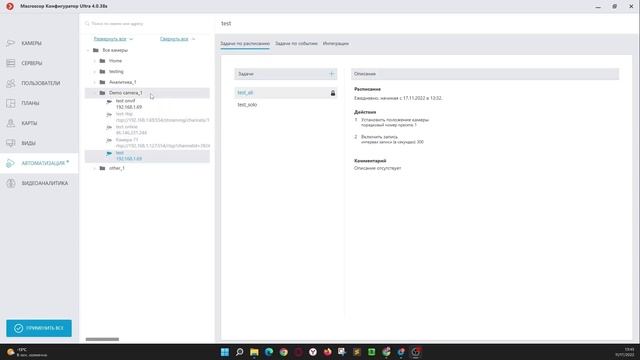Collapse the Demo camera_1 folder

95,93
